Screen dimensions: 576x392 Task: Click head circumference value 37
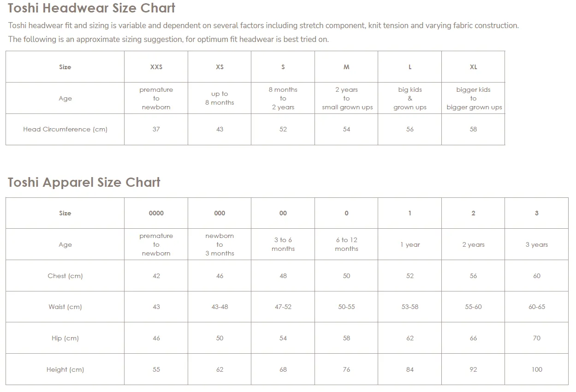(156, 130)
